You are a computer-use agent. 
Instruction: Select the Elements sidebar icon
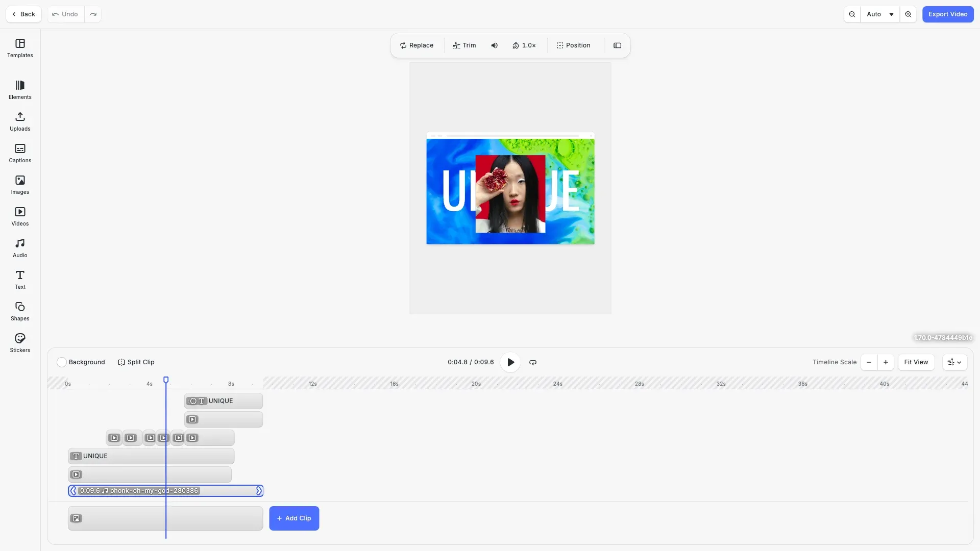(19, 90)
